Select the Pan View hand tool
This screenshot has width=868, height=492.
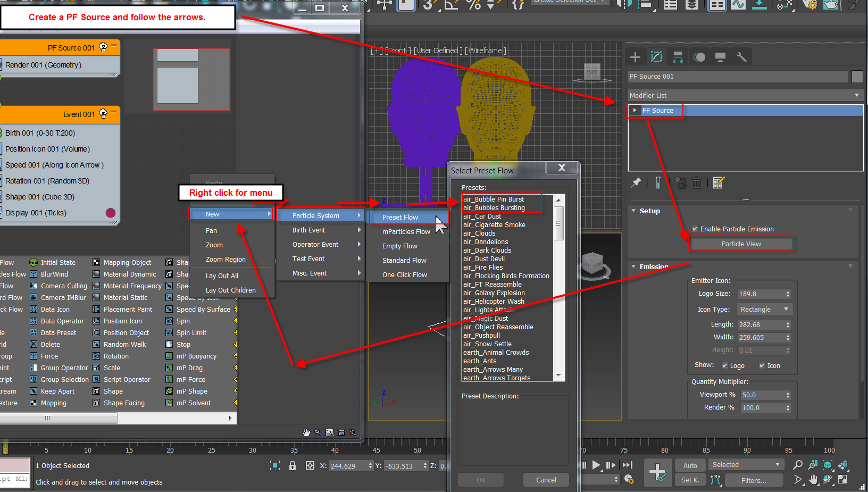coord(813,480)
